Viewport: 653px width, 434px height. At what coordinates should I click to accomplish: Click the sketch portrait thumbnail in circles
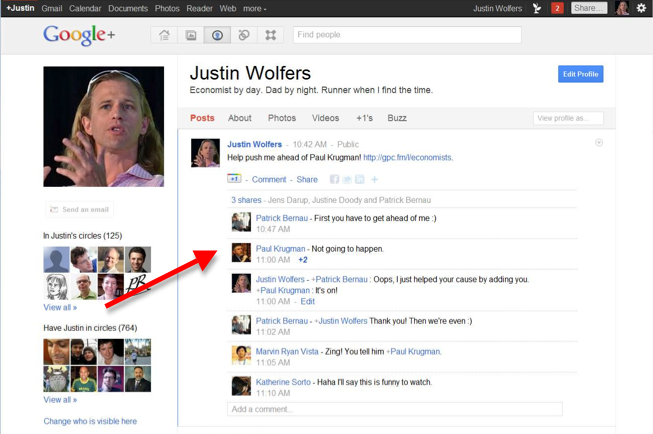(x=56, y=287)
